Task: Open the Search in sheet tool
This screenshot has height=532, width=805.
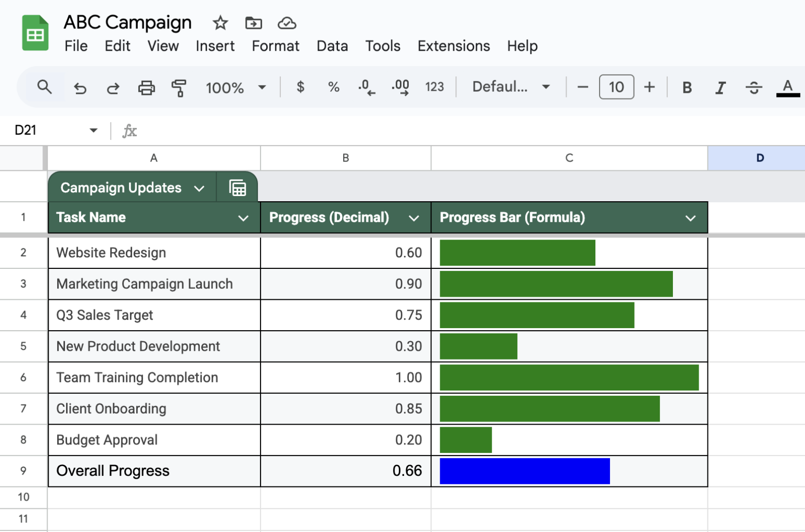Action: (x=45, y=88)
